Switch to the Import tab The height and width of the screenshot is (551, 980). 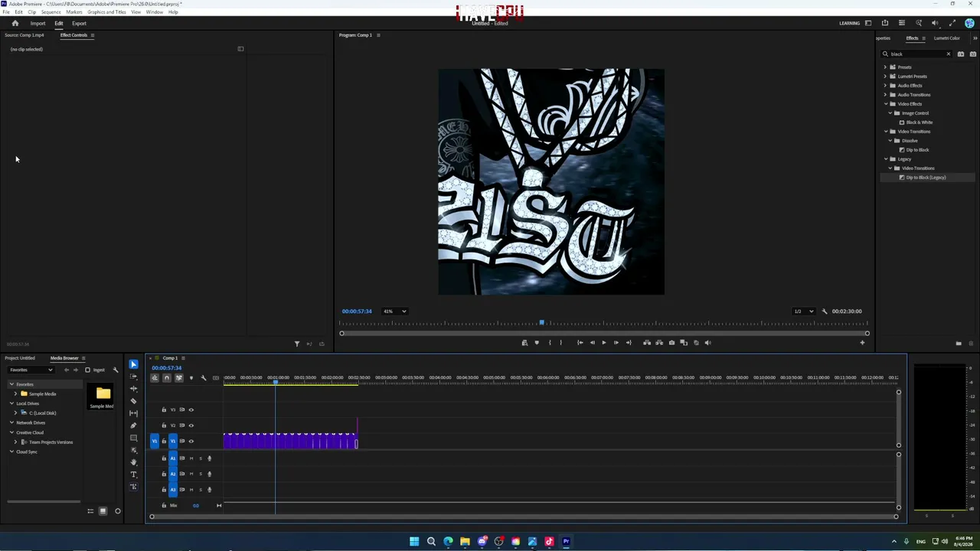pyautogui.click(x=38, y=23)
